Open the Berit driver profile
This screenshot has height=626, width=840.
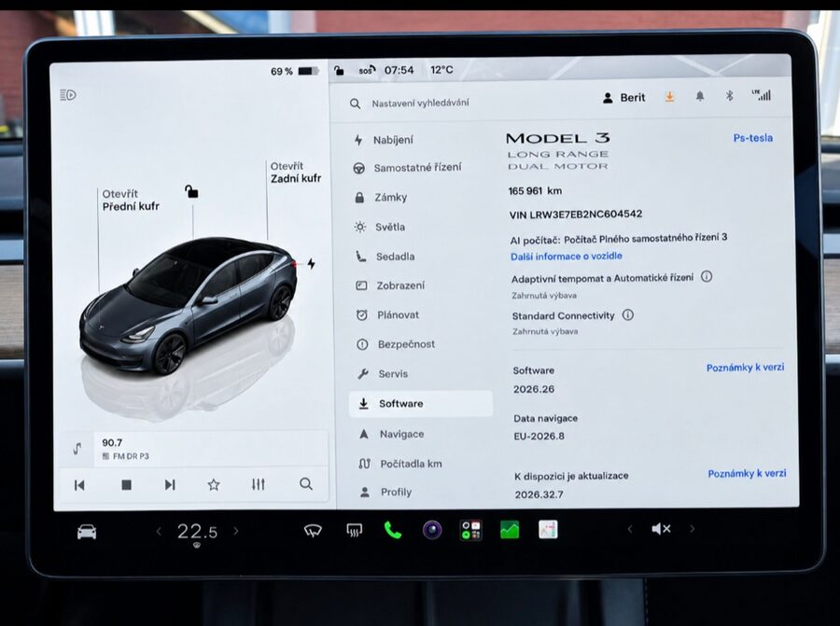tap(624, 97)
